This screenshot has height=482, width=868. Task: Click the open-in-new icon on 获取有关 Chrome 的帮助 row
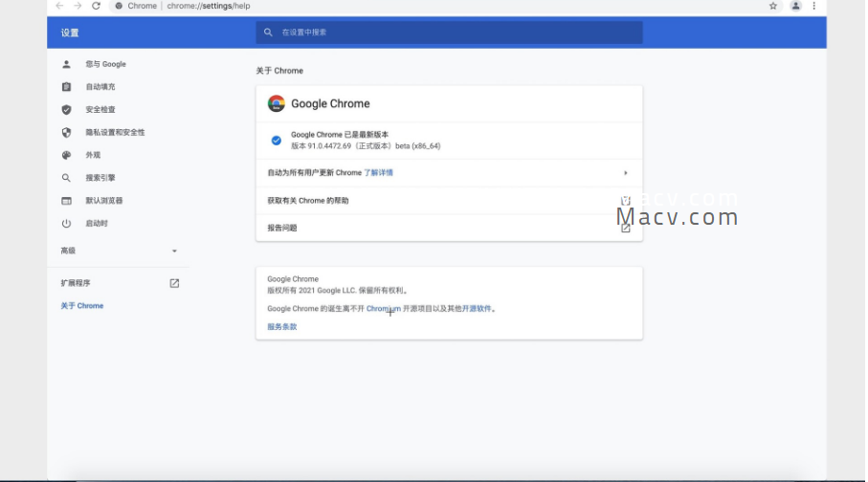pos(626,200)
